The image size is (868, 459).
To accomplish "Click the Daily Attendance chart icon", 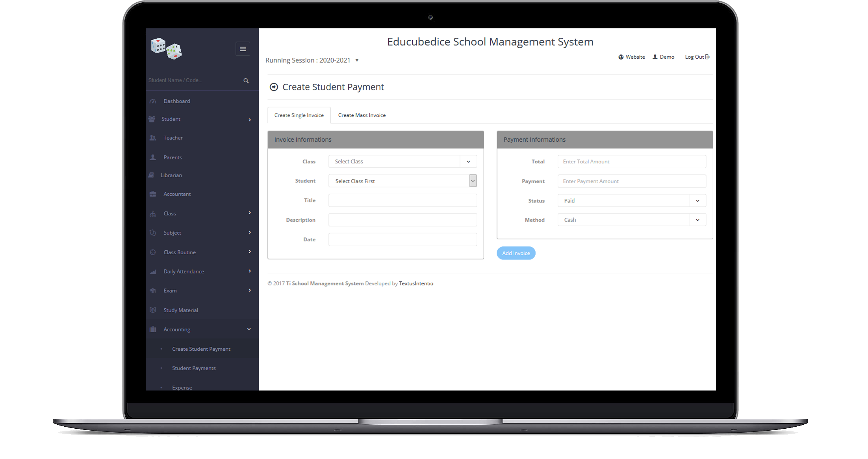I will (153, 272).
